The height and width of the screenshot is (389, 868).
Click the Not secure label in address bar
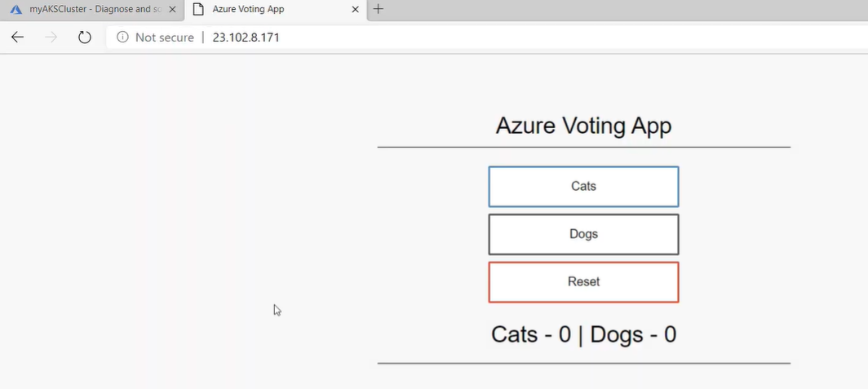pyautogui.click(x=164, y=37)
